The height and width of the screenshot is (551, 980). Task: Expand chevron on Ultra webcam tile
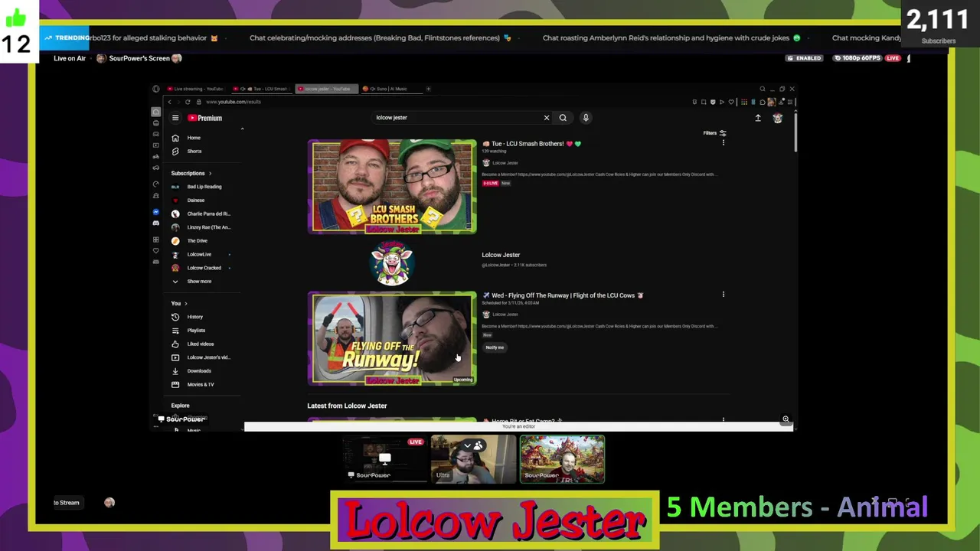(467, 445)
